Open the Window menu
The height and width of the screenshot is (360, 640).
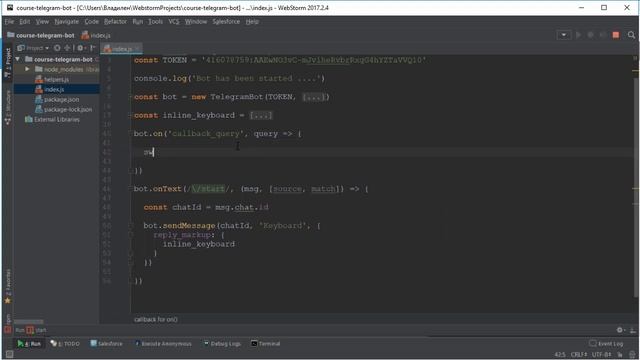coord(196,22)
